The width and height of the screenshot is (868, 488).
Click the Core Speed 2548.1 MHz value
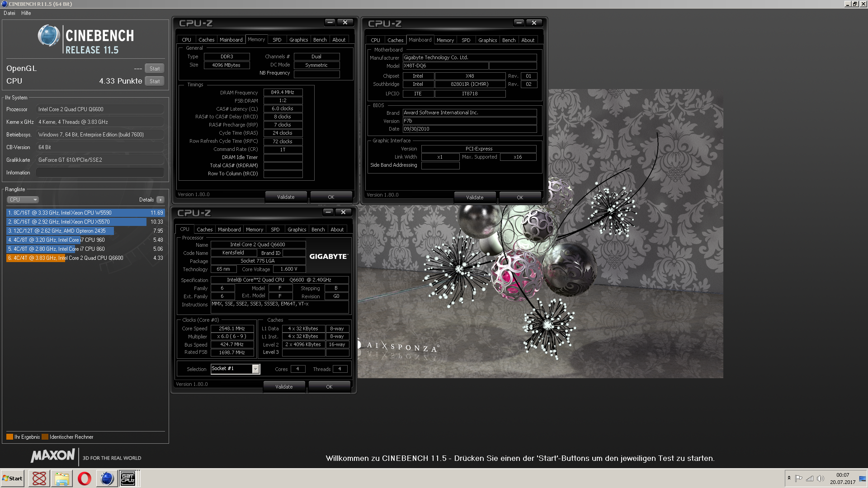(232, 328)
